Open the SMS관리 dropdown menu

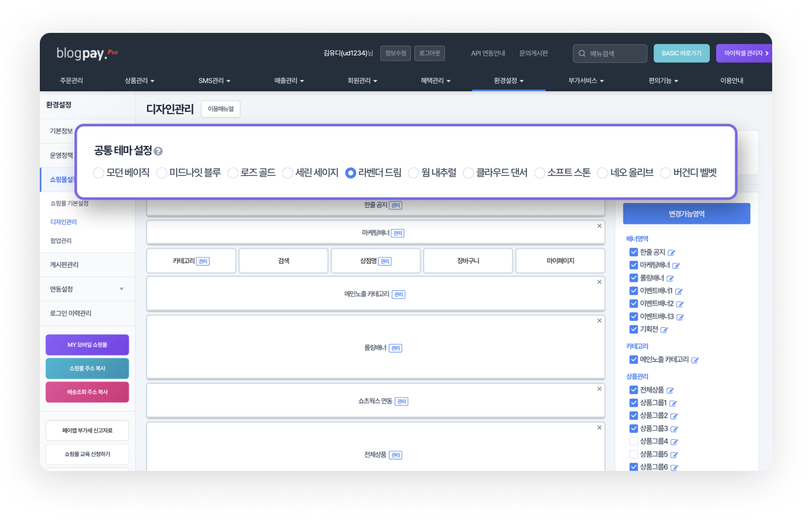point(214,81)
